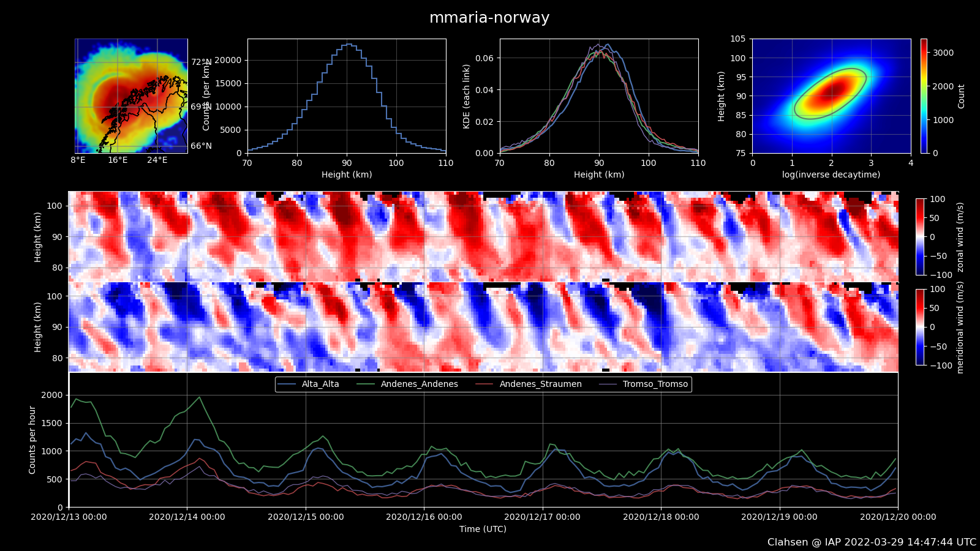Click the KDE (each link) axis label
Screen dimensions: 980x551
tap(466, 96)
